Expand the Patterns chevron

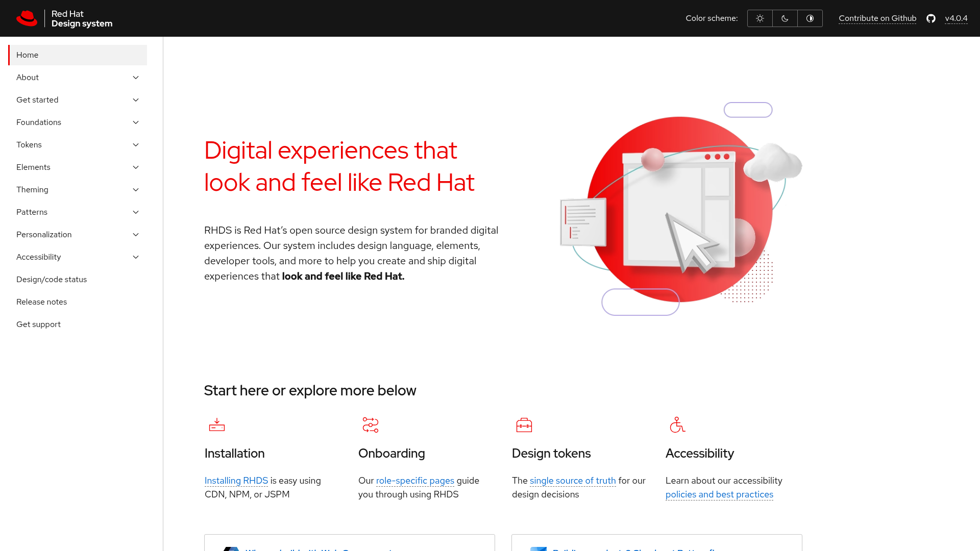tap(136, 212)
